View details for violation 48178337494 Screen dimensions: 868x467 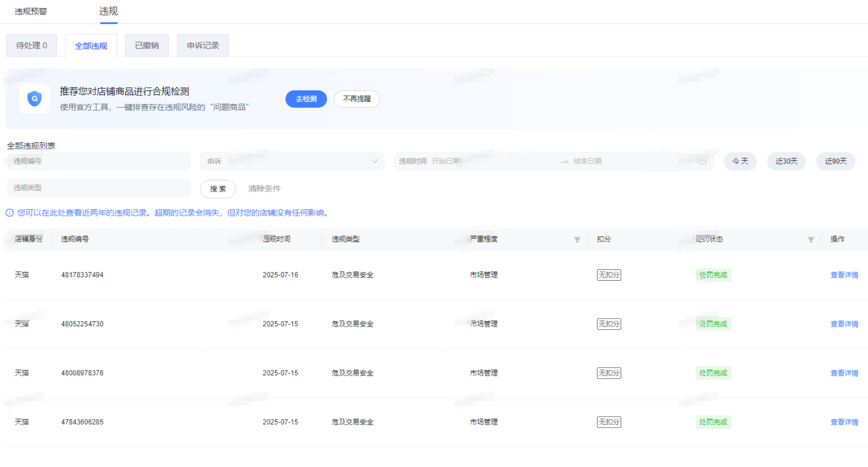(x=844, y=275)
